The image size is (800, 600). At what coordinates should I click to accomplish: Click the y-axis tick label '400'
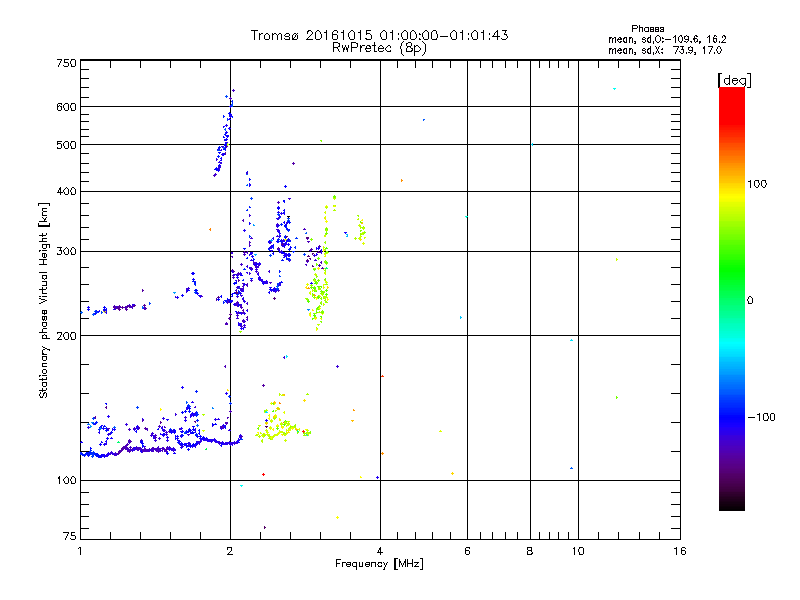[66, 191]
